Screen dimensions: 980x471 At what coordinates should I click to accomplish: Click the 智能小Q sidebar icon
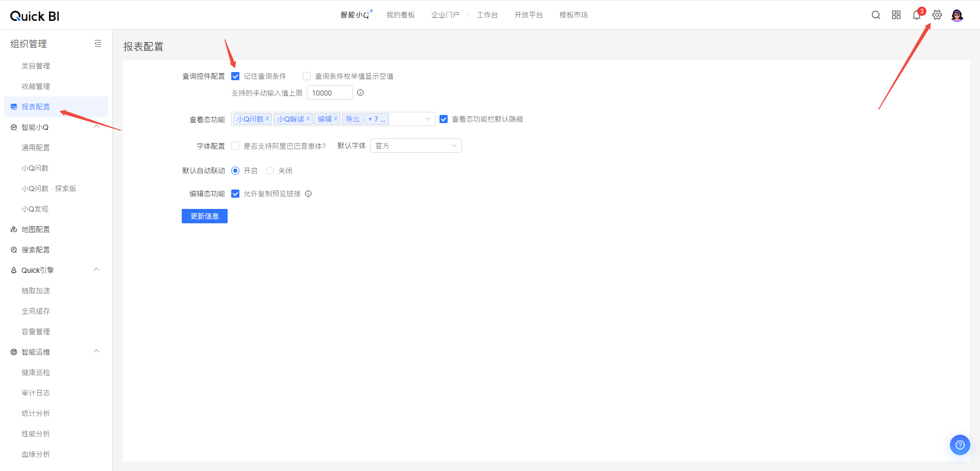coord(14,127)
